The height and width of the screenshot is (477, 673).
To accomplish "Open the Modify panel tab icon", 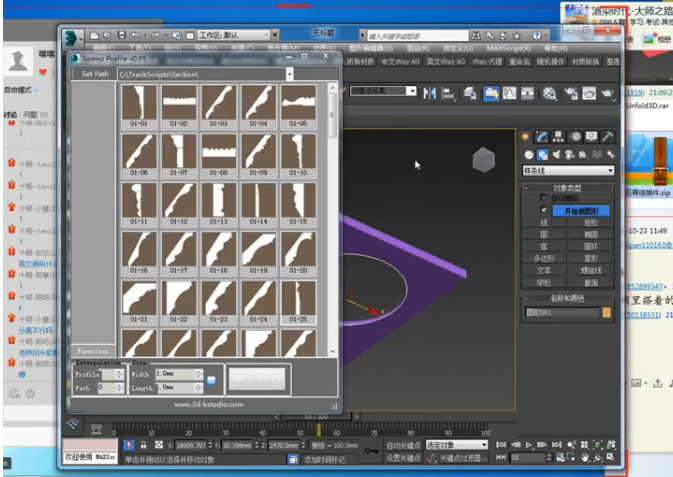I will [542, 137].
